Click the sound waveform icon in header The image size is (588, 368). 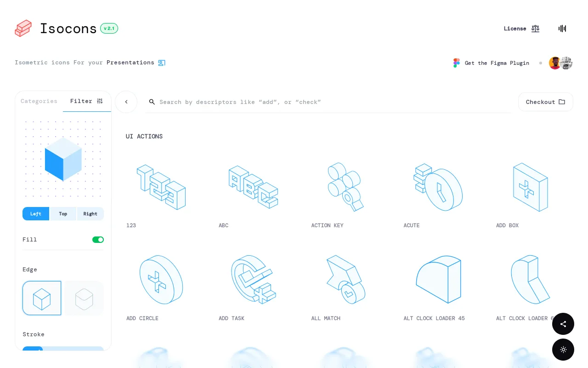562,29
